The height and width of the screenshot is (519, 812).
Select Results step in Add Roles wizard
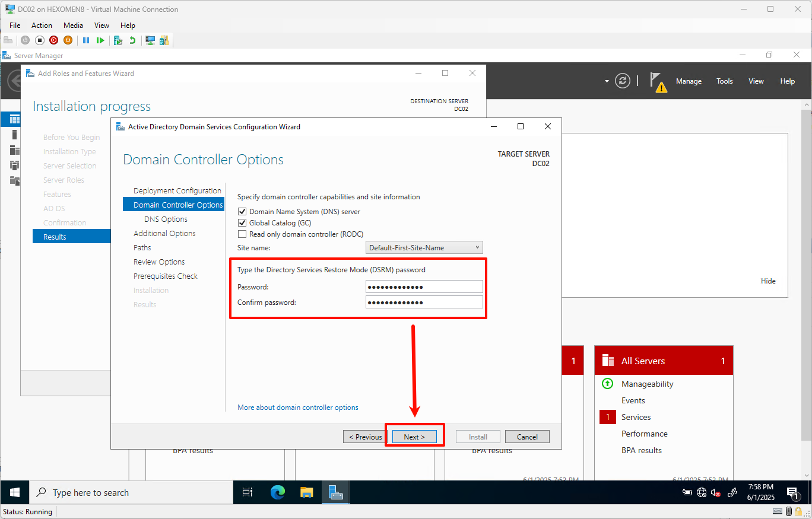[72, 237]
